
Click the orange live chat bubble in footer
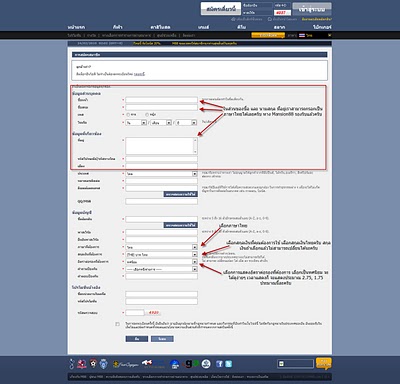pos(324,363)
